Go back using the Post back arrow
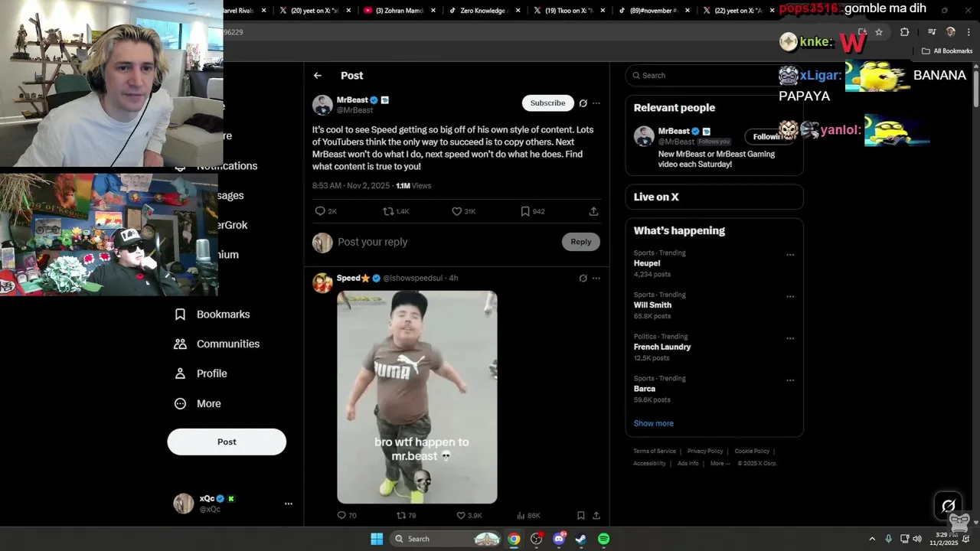 click(318, 76)
